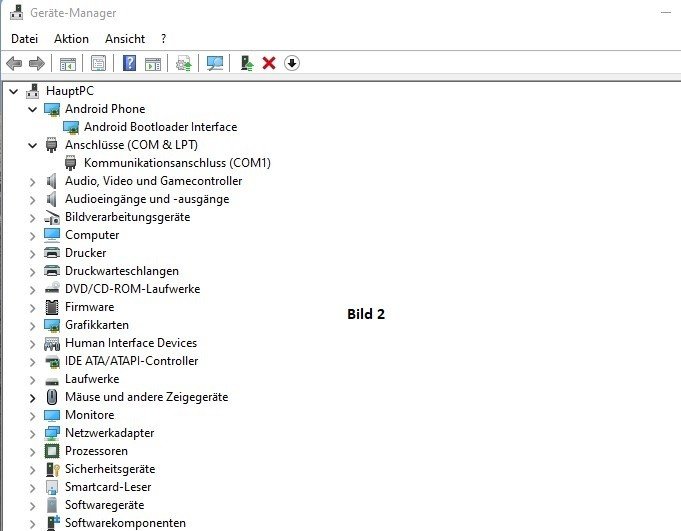Image resolution: width=681 pixels, height=531 pixels.
Task: Click the Update driver toolbar icon
Action: (184, 63)
